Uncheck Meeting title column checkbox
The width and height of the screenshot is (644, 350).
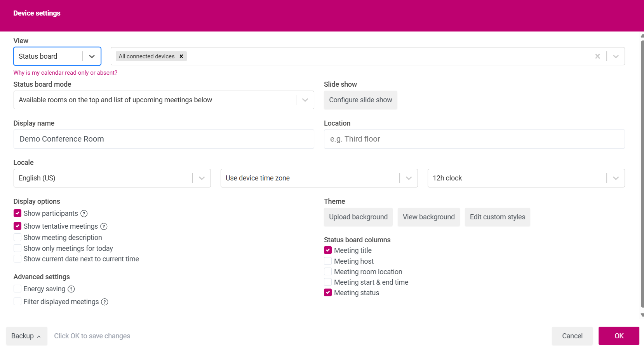coord(328,250)
